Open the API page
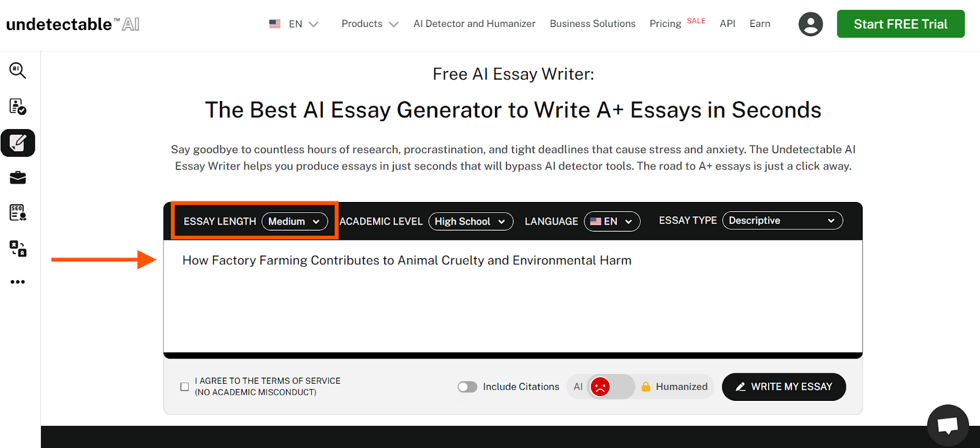This screenshot has height=448, width=980. point(727,24)
